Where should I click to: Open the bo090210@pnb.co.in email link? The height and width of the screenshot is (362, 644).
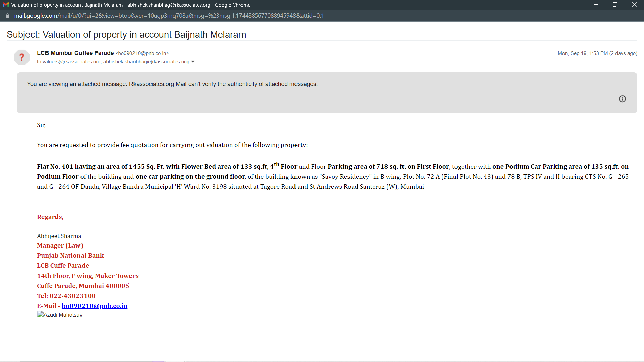coord(95,306)
